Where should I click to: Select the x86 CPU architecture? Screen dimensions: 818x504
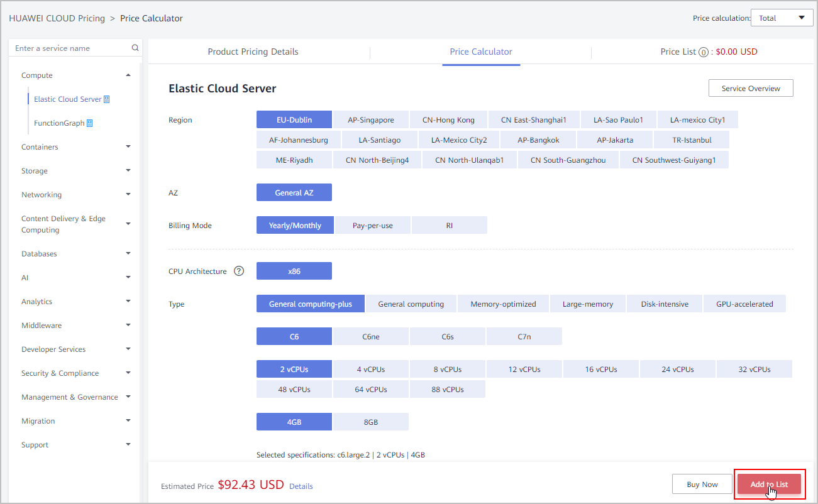tap(294, 271)
